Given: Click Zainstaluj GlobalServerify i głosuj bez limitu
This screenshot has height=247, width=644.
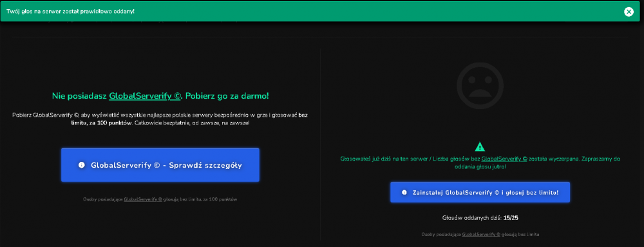Looking at the screenshot, I should point(480,192).
